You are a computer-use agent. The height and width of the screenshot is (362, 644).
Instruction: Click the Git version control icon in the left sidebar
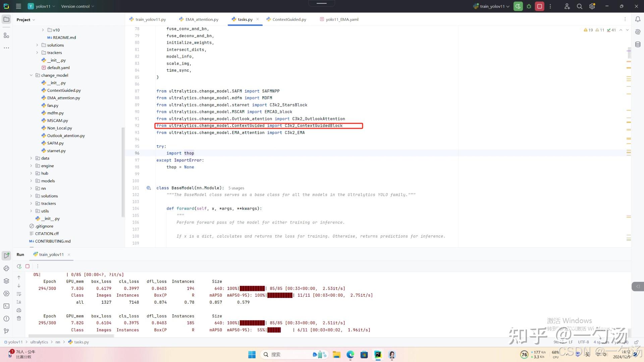(6, 331)
